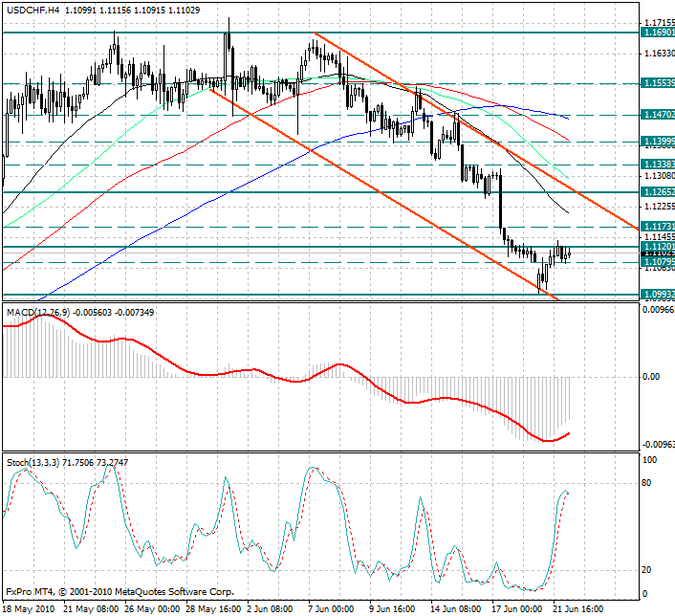Screen dimensions: 675x616
Task: Select the 1.1690 horizontal level price tag
Action: [658, 33]
